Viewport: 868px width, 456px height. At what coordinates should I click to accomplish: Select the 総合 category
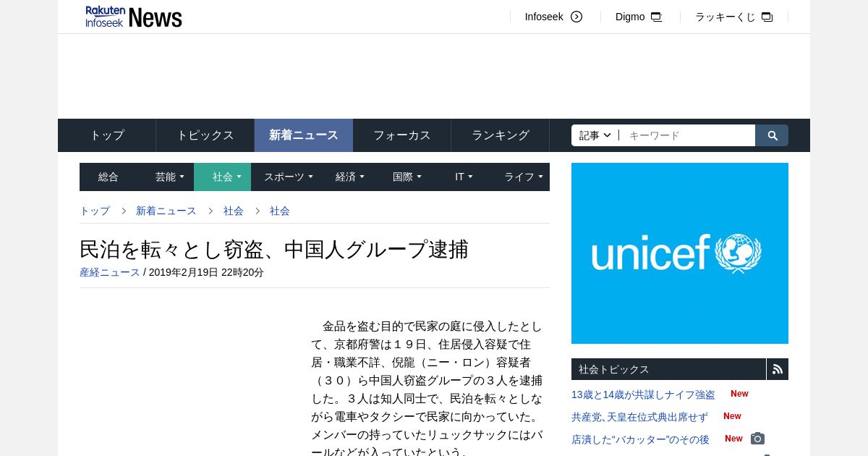109,177
